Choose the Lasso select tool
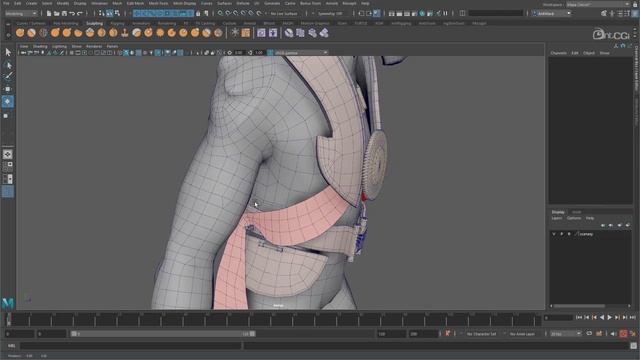The height and width of the screenshot is (360, 640). (x=8, y=65)
